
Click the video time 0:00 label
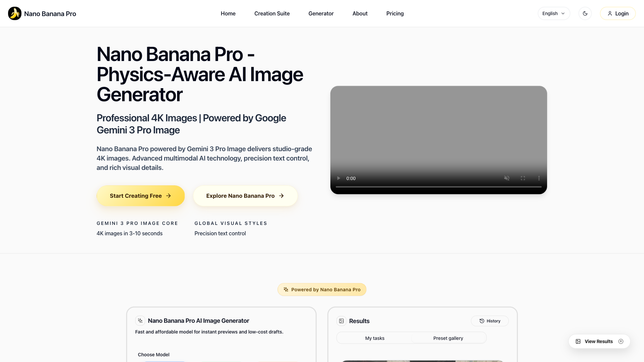point(351,178)
